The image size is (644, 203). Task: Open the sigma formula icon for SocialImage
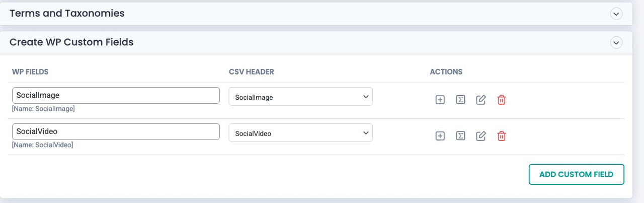click(460, 100)
